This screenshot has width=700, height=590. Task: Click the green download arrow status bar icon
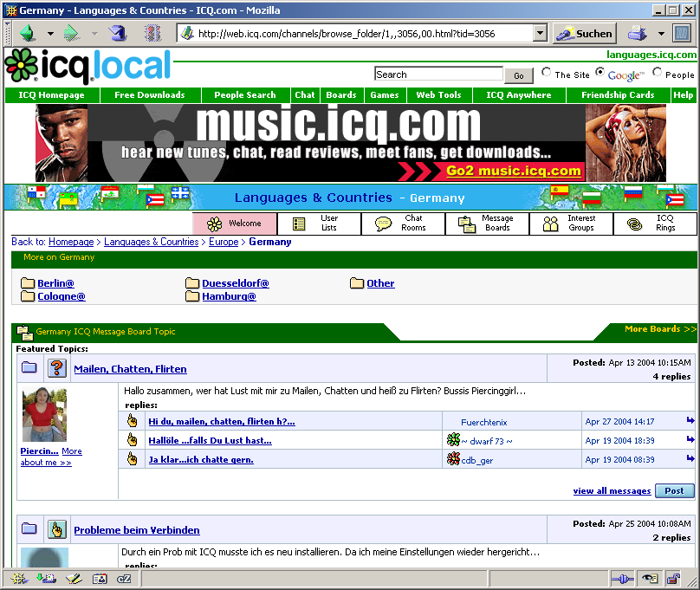click(x=46, y=578)
